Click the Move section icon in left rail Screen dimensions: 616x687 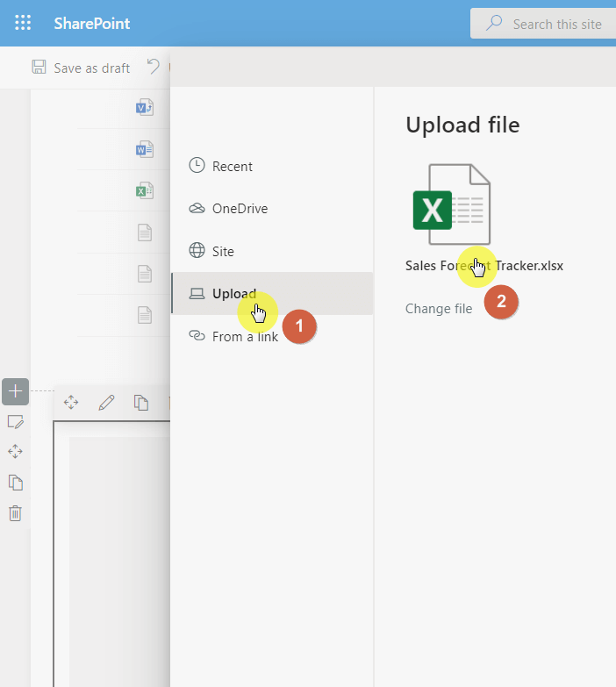15,452
